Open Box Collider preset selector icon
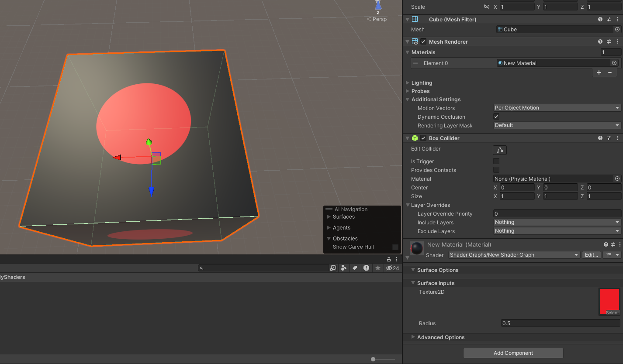Screen dimensions: 623x364 (609, 138)
